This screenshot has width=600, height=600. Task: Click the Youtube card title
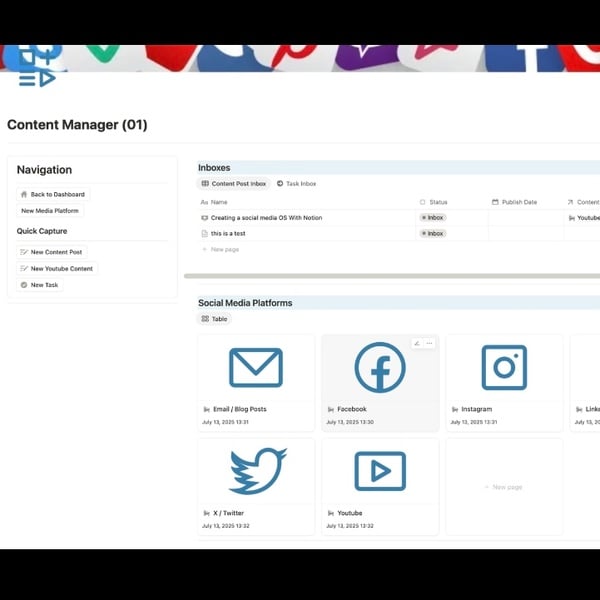[349, 513]
